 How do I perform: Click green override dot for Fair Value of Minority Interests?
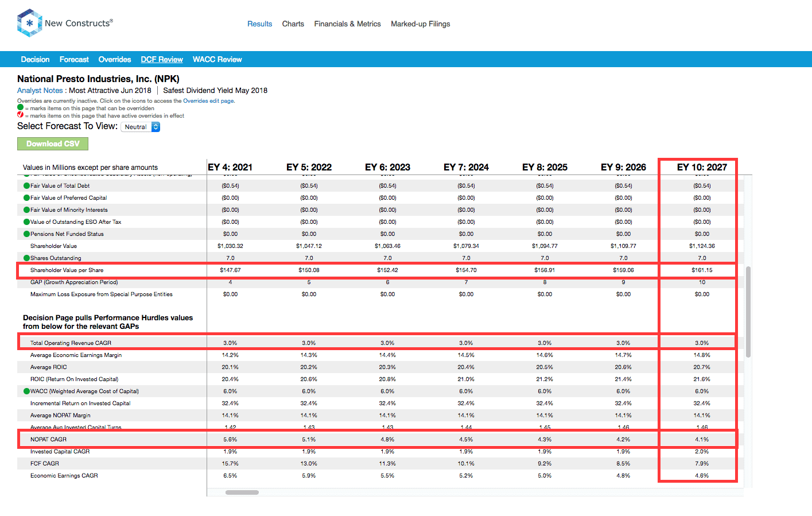(x=26, y=209)
